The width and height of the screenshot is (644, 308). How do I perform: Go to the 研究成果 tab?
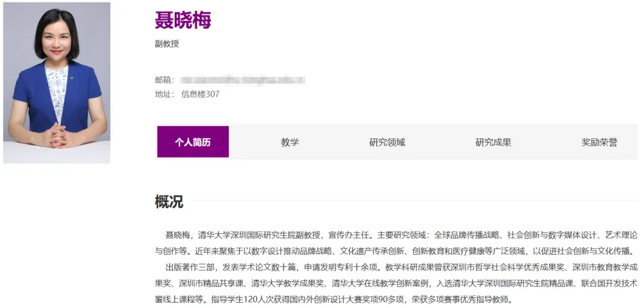pos(493,143)
